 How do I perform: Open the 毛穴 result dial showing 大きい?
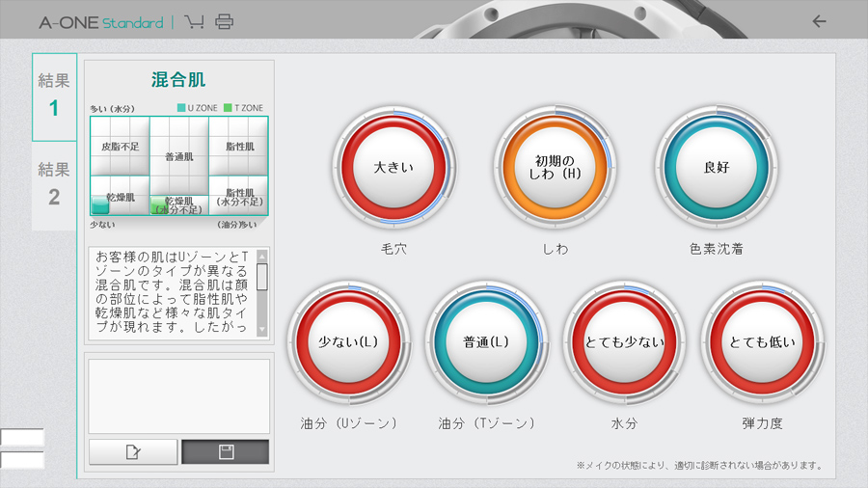point(393,167)
